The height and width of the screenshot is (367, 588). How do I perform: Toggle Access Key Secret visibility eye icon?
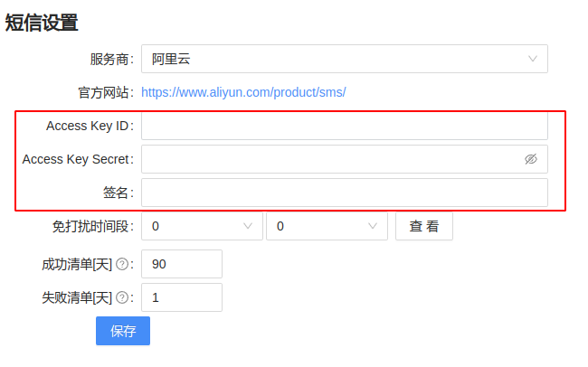click(x=531, y=159)
